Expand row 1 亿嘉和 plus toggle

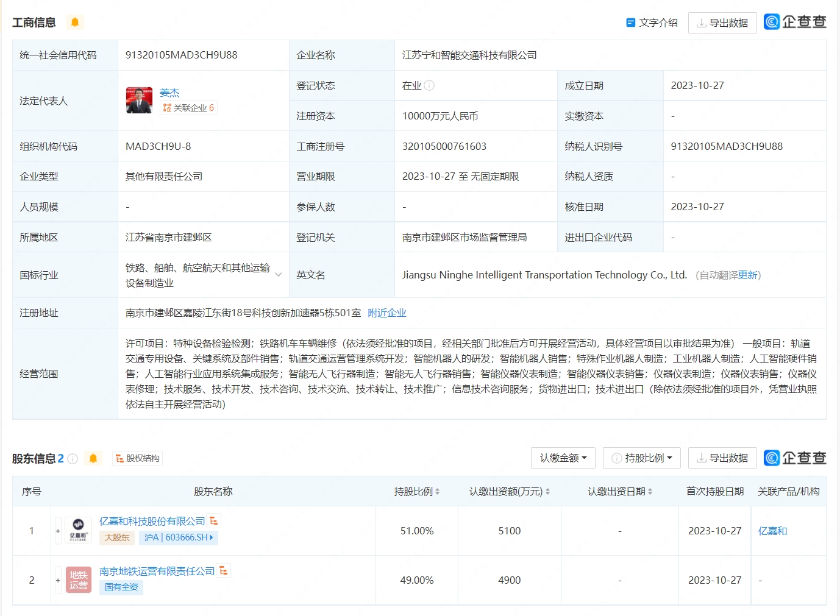coord(58,531)
